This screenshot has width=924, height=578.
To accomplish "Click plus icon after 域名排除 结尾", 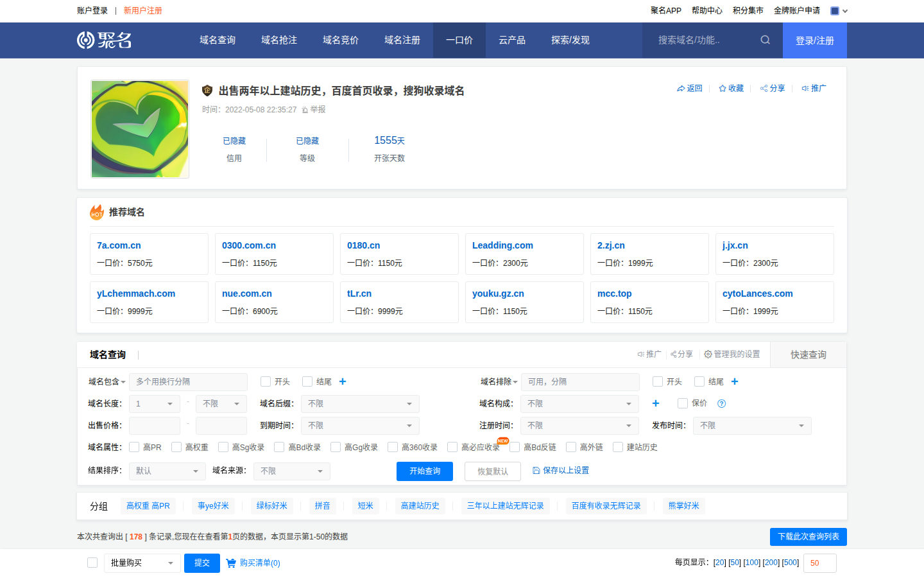I will (735, 381).
